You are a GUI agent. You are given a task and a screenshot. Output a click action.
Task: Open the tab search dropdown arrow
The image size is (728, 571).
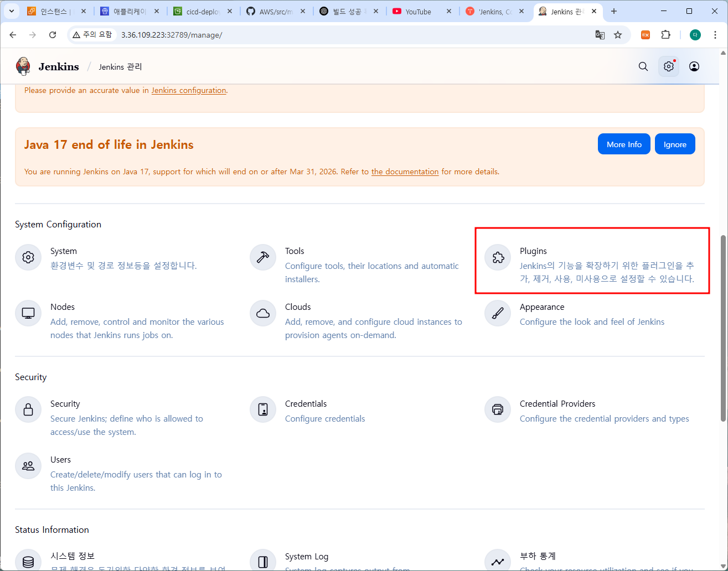(x=11, y=11)
